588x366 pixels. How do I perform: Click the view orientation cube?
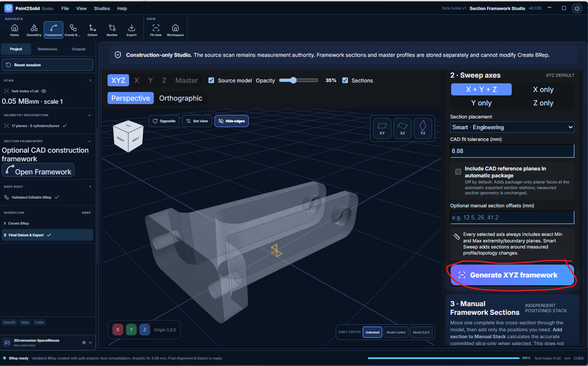tap(128, 136)
